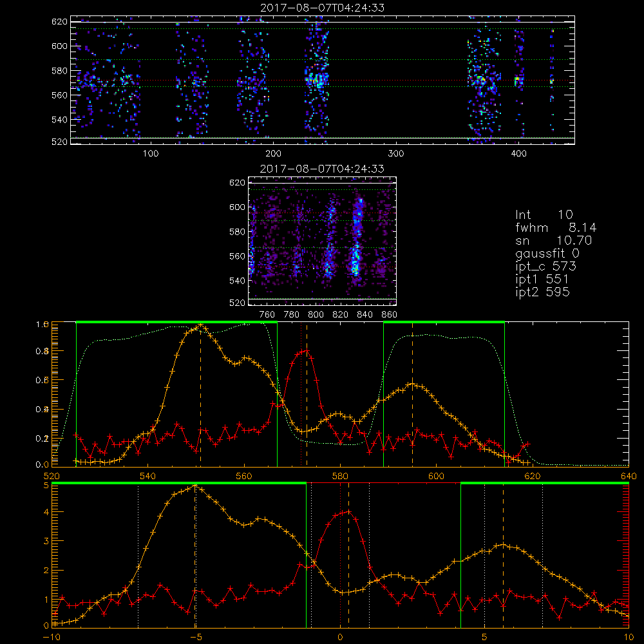Click x-axis label 10 on bottom plot
Viewport: 644px width, 644px height.
pyautogui.click(x=629, y=638)
